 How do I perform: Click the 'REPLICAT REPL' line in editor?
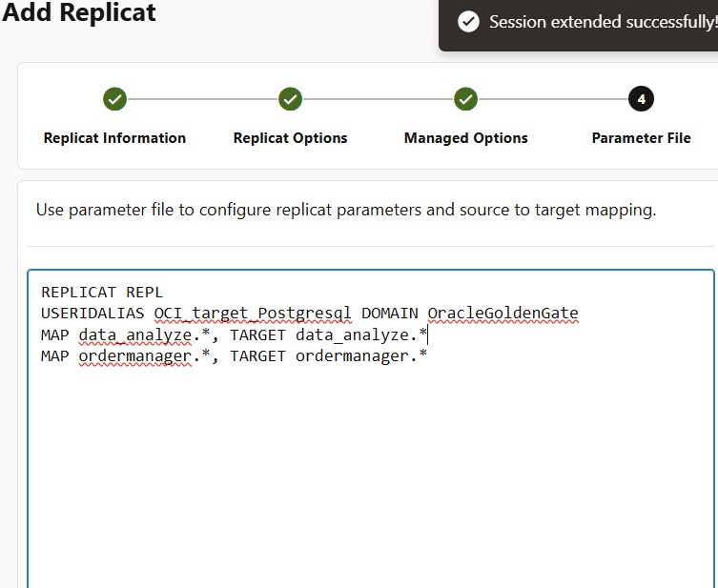click(x=102, y=292)
